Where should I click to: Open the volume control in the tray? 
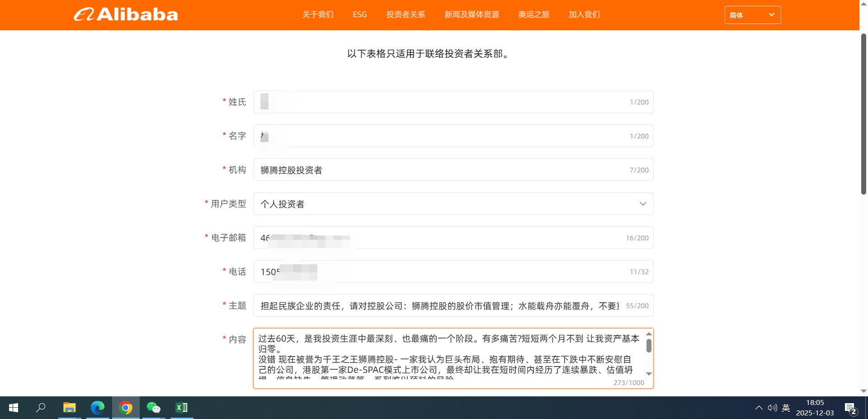point(772,408)
